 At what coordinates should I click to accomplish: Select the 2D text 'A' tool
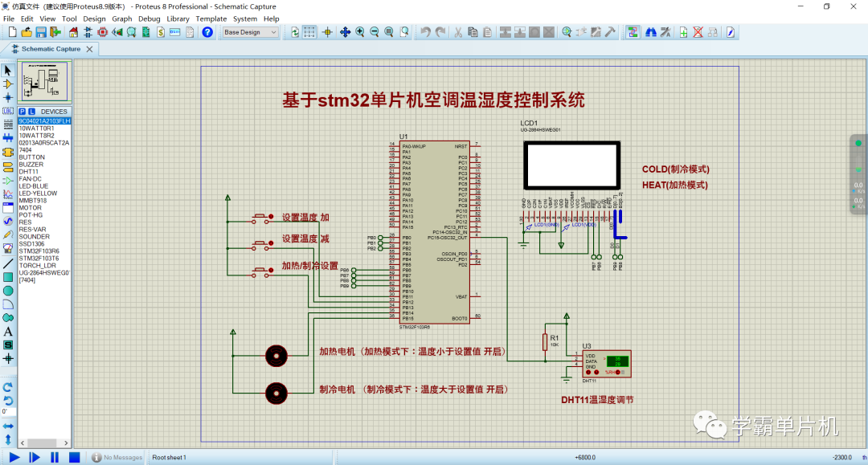[x=8, y=332]
